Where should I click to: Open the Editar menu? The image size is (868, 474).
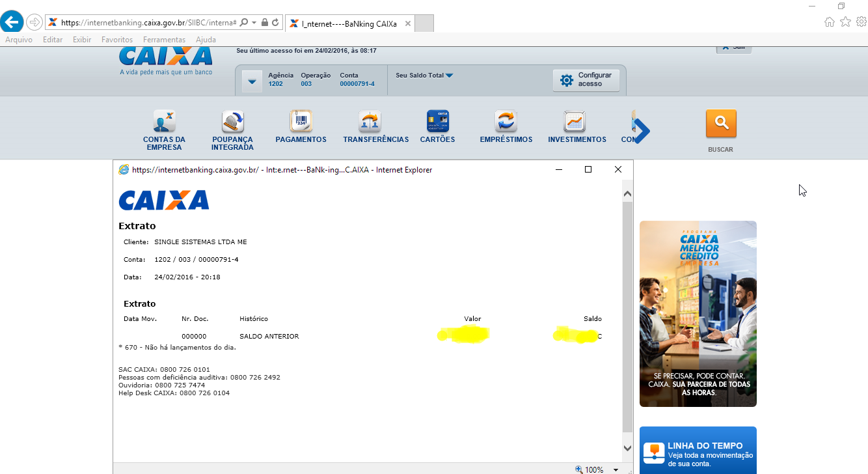[x=53, y=40]
